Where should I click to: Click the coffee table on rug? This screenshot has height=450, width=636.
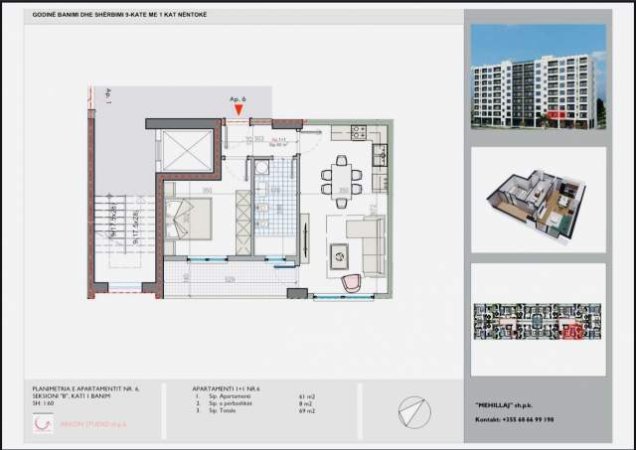339,256
